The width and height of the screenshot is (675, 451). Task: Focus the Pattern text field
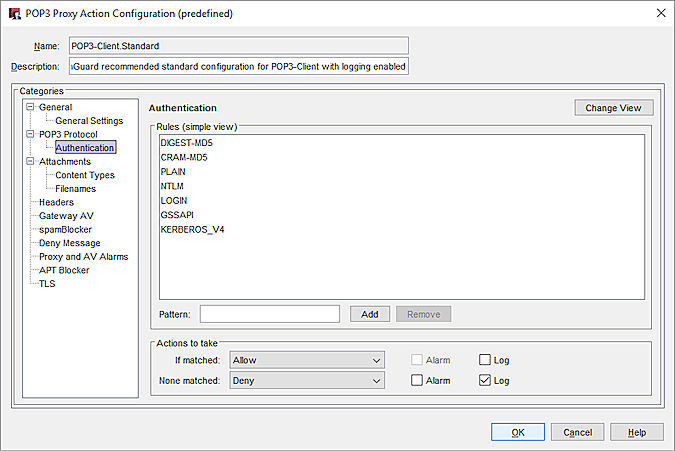coord(270,314)
